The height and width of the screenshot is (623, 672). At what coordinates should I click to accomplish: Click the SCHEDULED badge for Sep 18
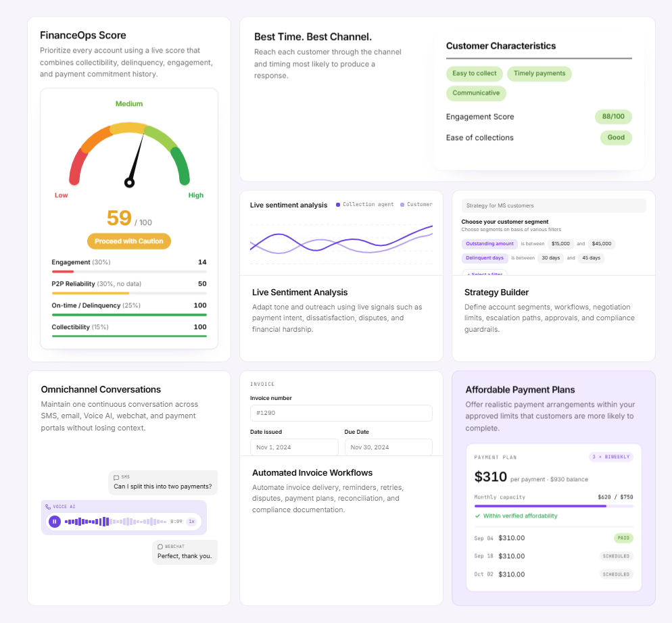click(x=617, y=556)
